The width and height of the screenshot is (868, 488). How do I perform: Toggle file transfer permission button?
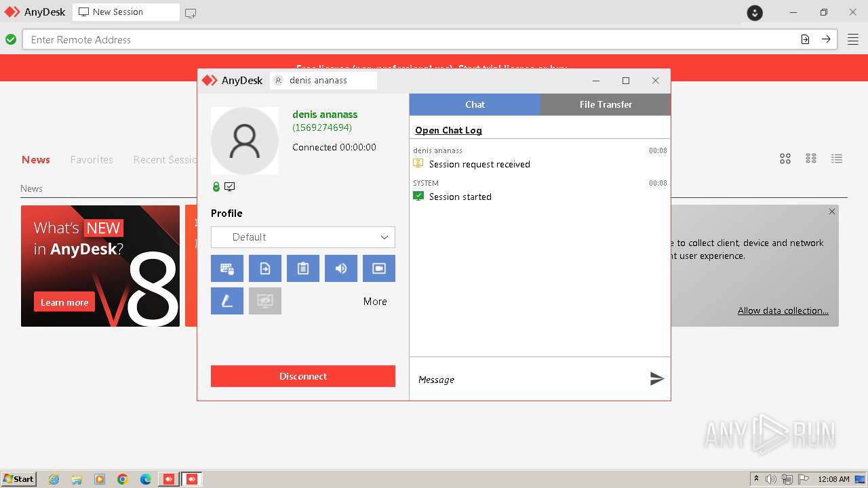(x=265, y=268)
